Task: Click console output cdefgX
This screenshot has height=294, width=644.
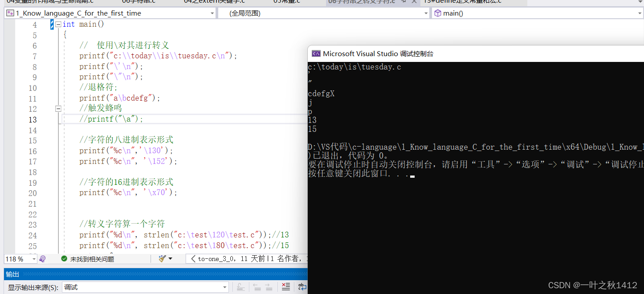Action: coord(321,94)
